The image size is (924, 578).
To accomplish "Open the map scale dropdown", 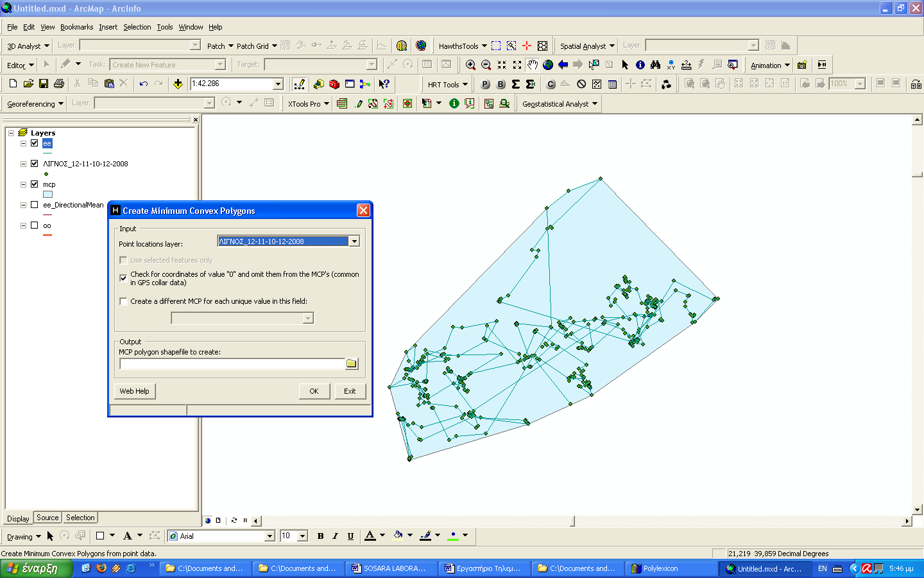I will click(x=278, y=84).
